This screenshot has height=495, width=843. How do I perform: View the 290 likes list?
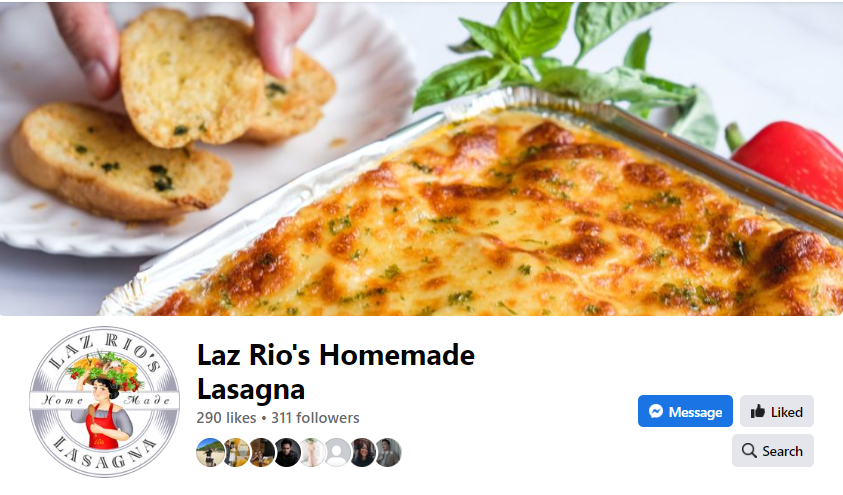click(x=226, y=418)
